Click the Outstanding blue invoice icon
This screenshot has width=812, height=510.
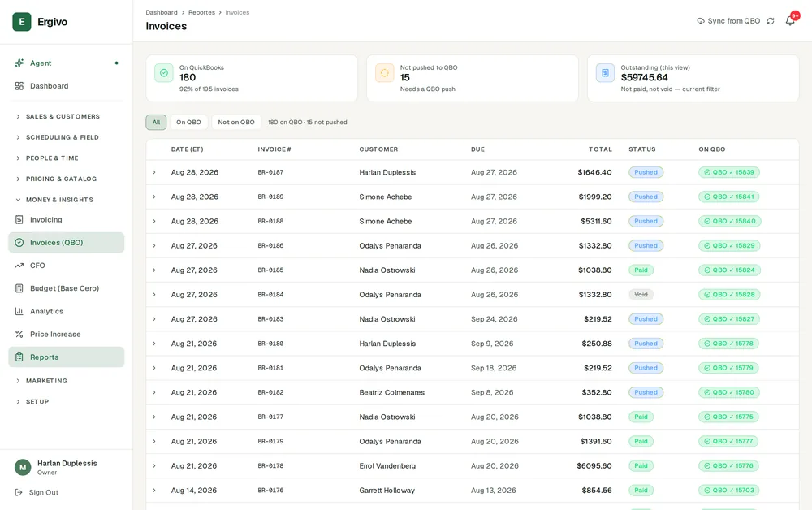(x=605, y=73)
